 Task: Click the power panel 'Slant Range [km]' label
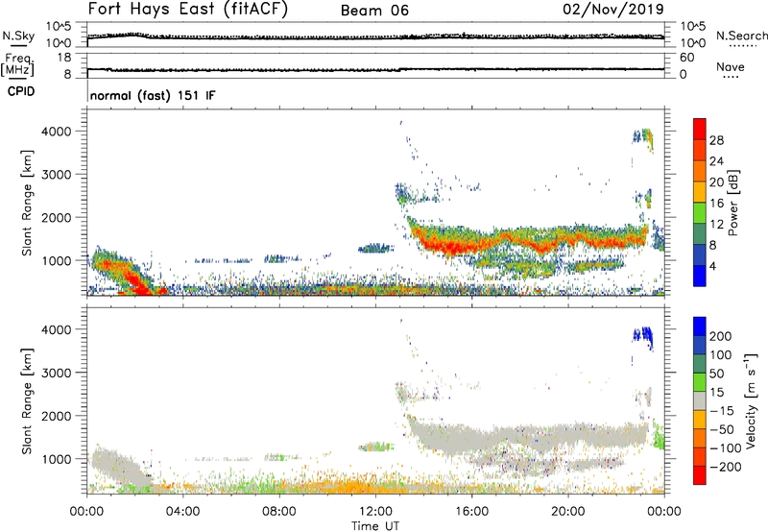point(27,203)
